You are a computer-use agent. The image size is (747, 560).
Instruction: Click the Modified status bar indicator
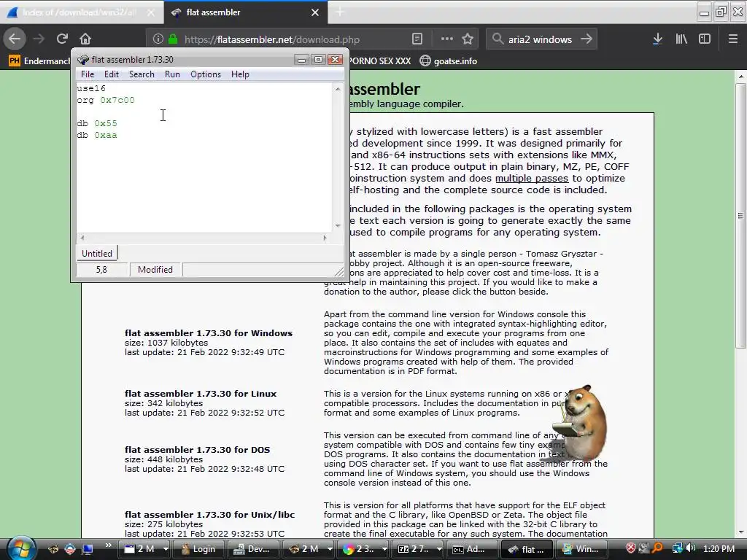tap(155, 270)
